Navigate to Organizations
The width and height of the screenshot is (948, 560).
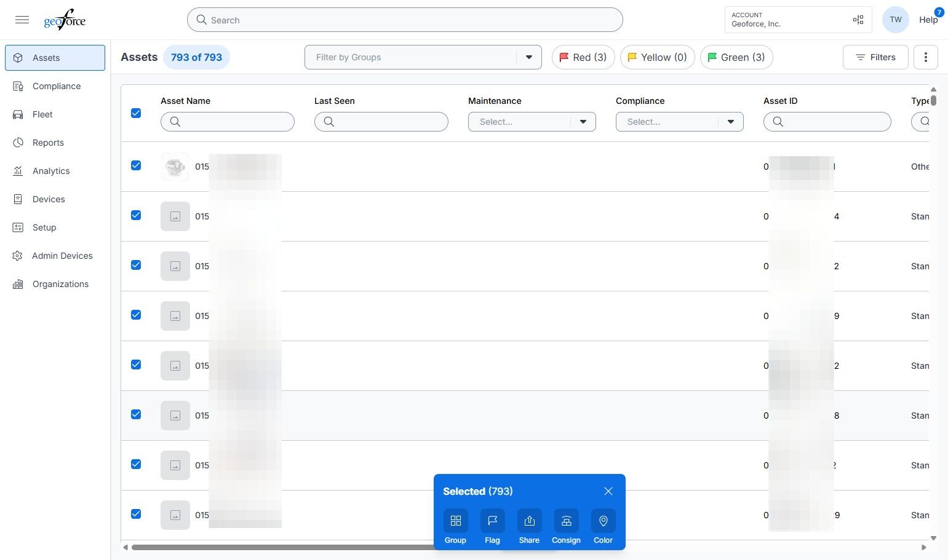coord(55,284)
